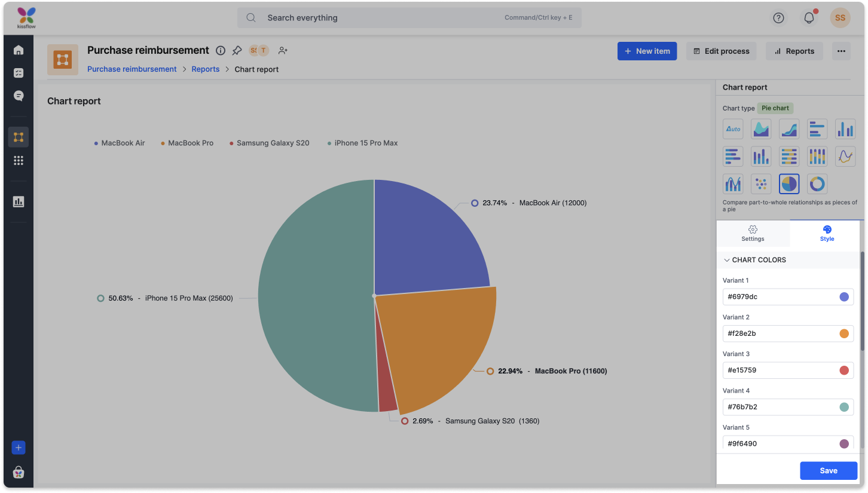This screenshot has height=493, width=868.
Task: Collapse the CHART COLORS section
Action: 788,260
